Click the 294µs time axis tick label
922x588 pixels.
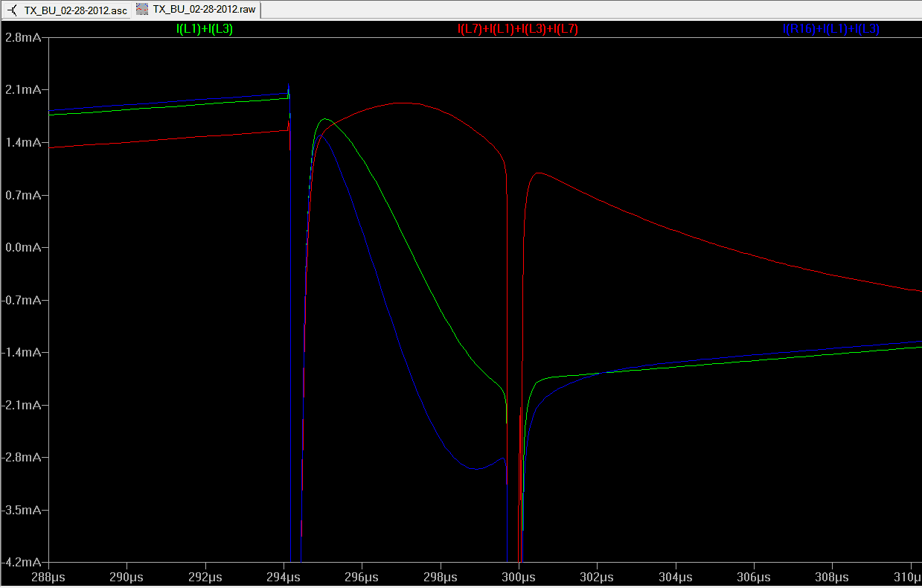click(284, 577)
